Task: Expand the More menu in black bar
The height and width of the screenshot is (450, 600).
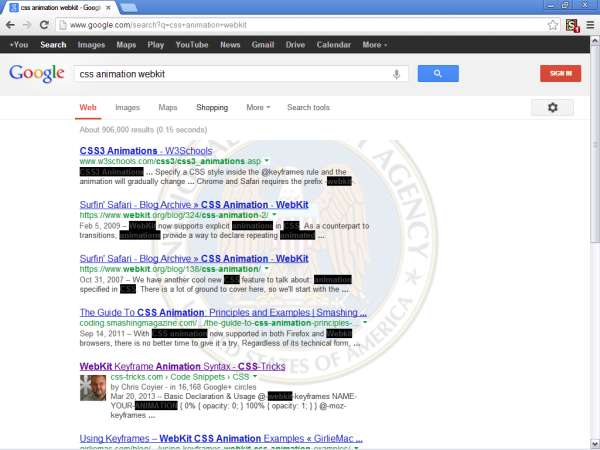Action: 375,45
